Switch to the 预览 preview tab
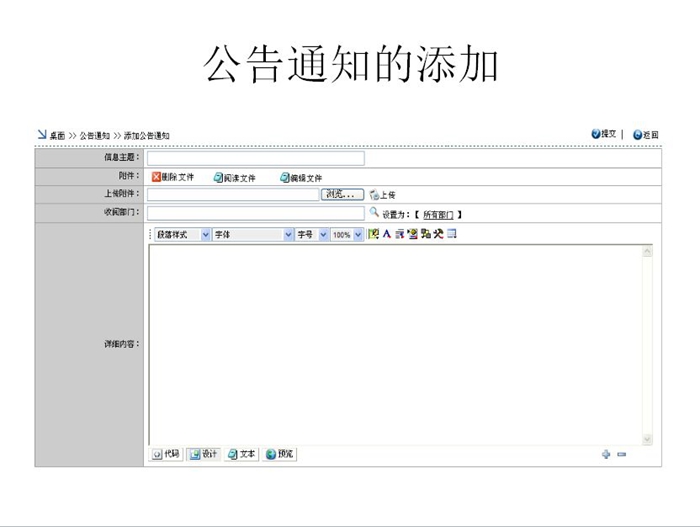Viewport: 700px width, 527px height. coord(279,454)
